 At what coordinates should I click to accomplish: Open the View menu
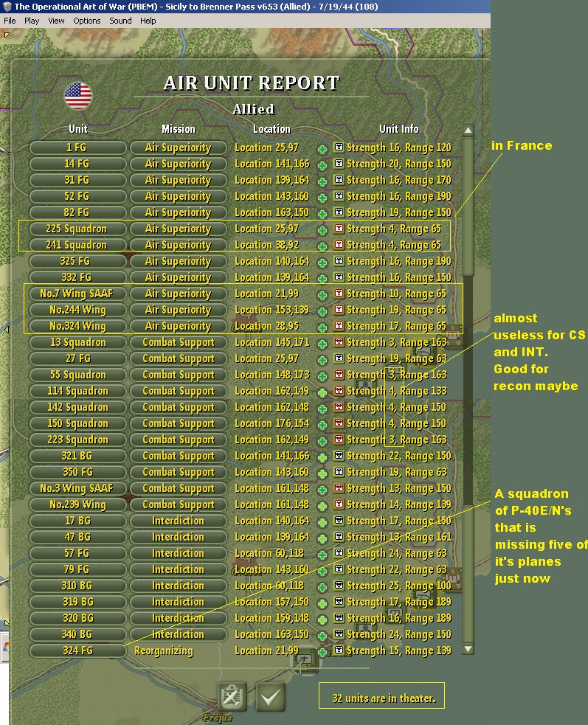56,21
